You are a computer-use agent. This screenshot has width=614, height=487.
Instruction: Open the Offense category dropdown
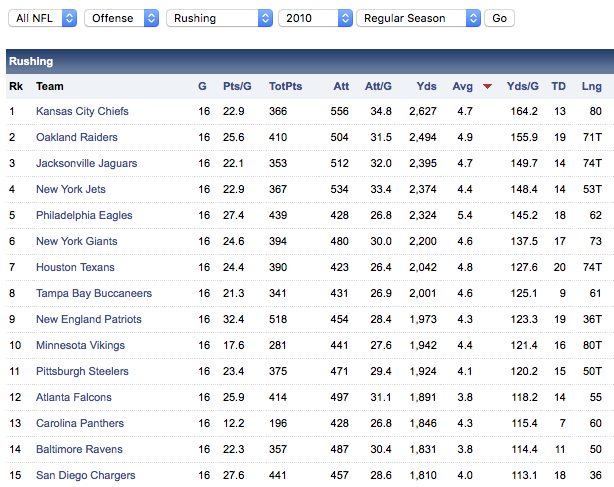tap(121, 18)
